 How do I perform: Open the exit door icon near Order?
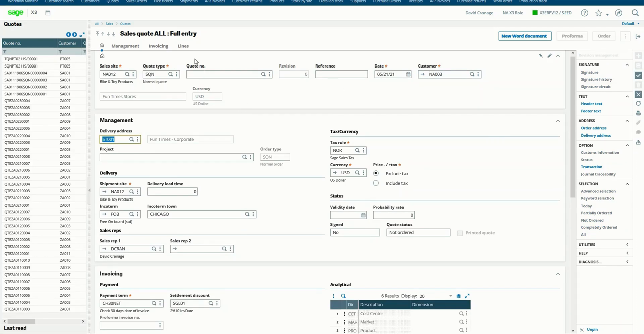click(638, 36)
